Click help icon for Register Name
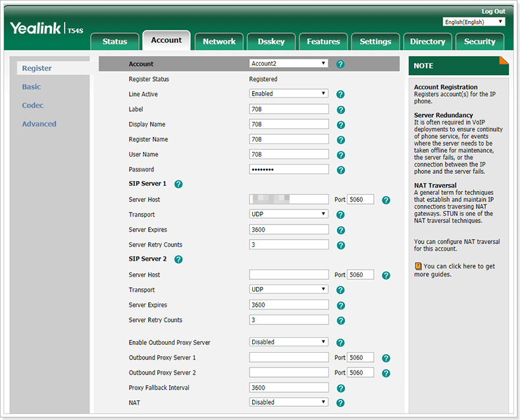The height and width of the screenshot is (420, 520). (x=340, y=140)
